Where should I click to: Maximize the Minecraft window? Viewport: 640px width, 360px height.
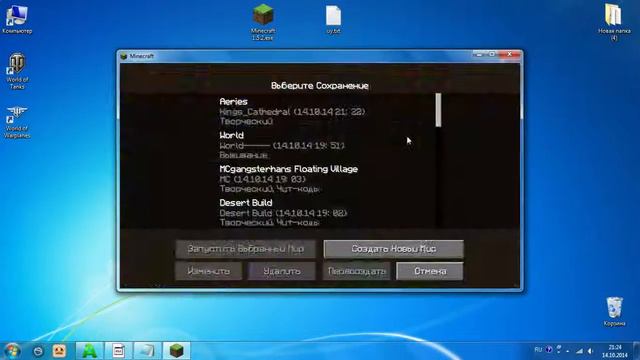coord(493,54)
